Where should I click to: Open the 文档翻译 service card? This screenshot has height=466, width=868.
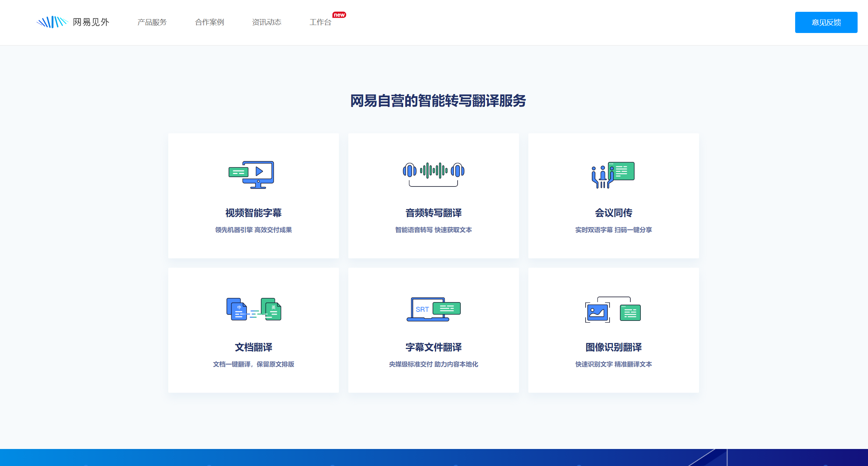pyautogui.click(x=253, y=330)
